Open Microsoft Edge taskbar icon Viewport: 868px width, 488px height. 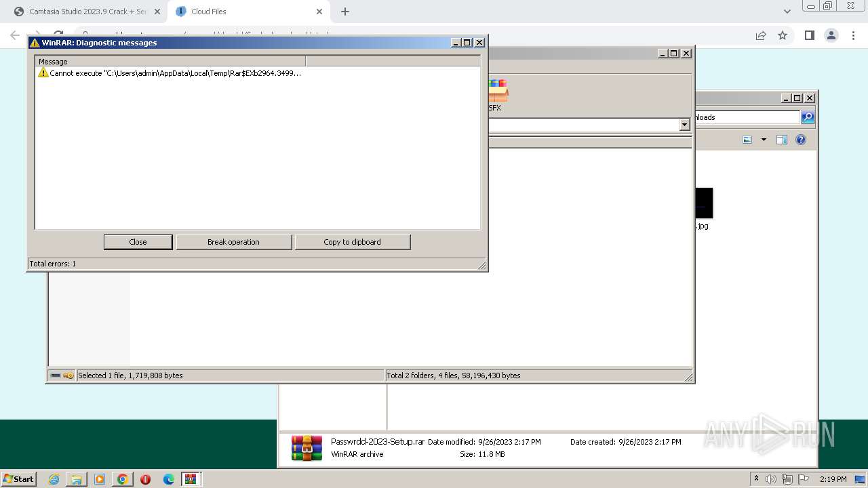pos(169,479)
